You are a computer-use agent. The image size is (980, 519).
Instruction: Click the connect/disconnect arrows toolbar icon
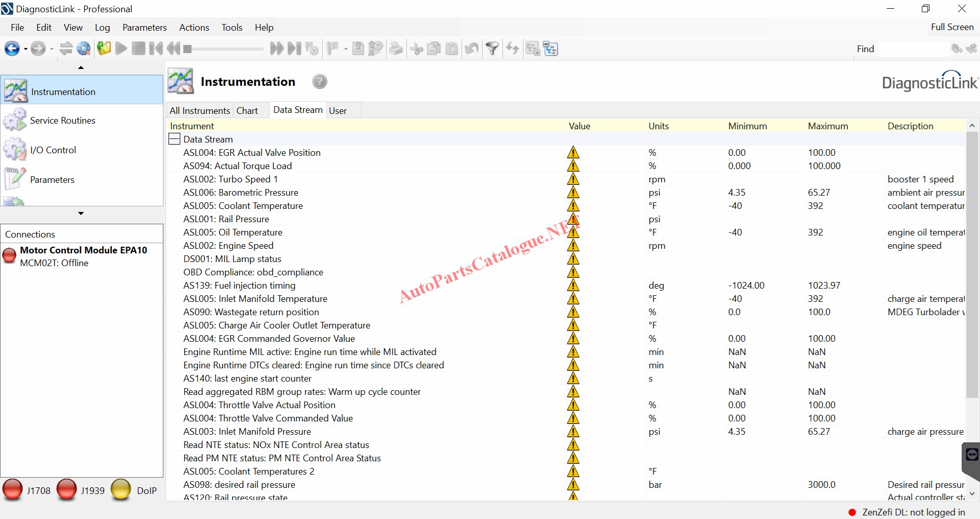click(66, 49)
